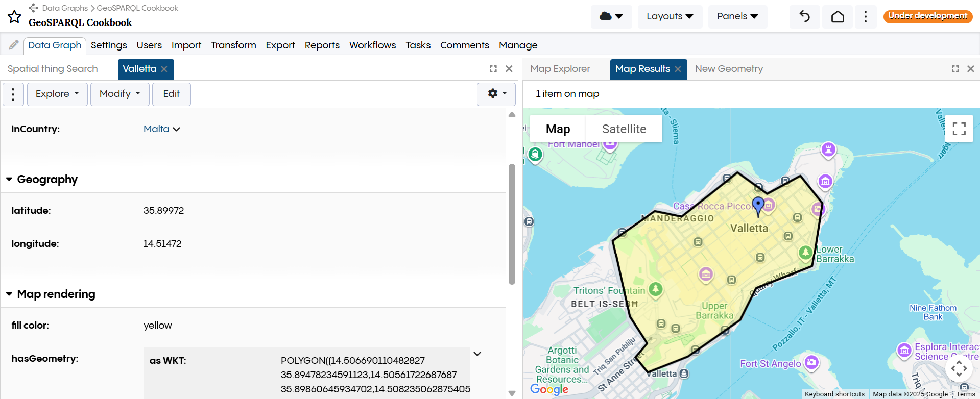Image resolution: width=980 pixels, height=399 pixels.
Task: Toggle map fullscreen view
Action: (x=959, y=129)
